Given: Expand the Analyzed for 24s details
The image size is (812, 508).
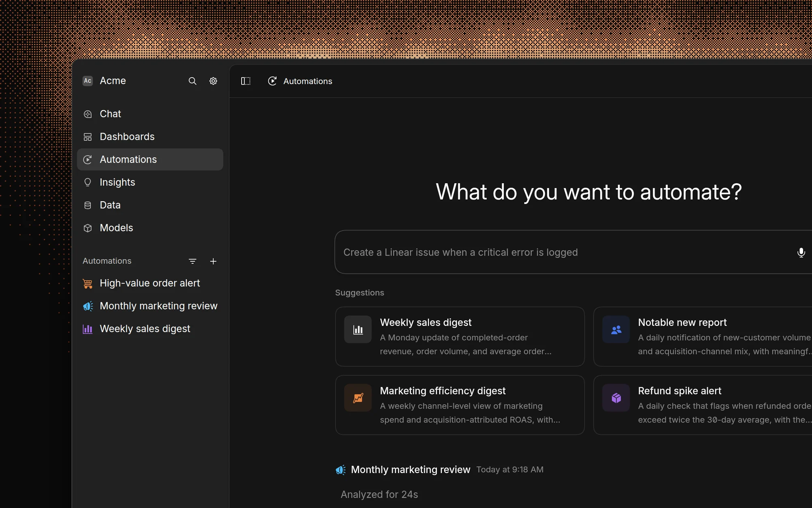Looking at the screenshot, I should click(379, 495).
